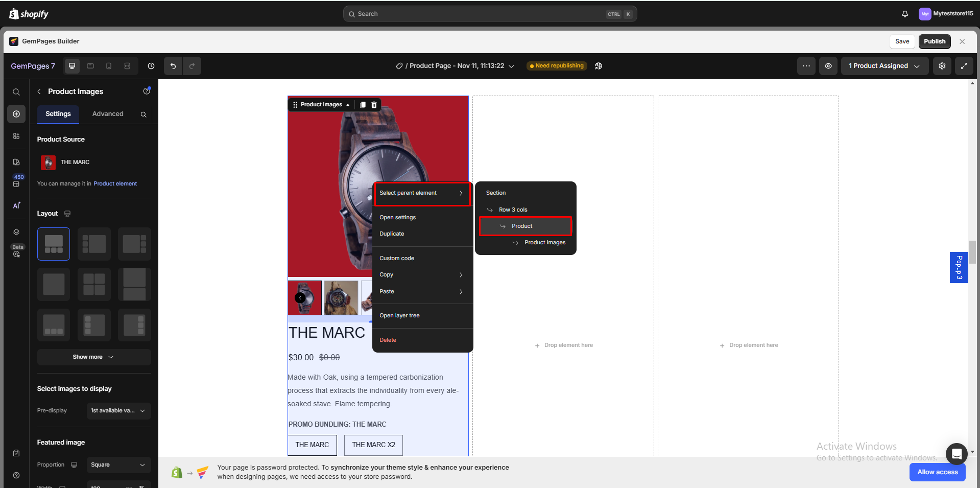
Task: Open version history clock icon
Action: (x=151, y=66)
